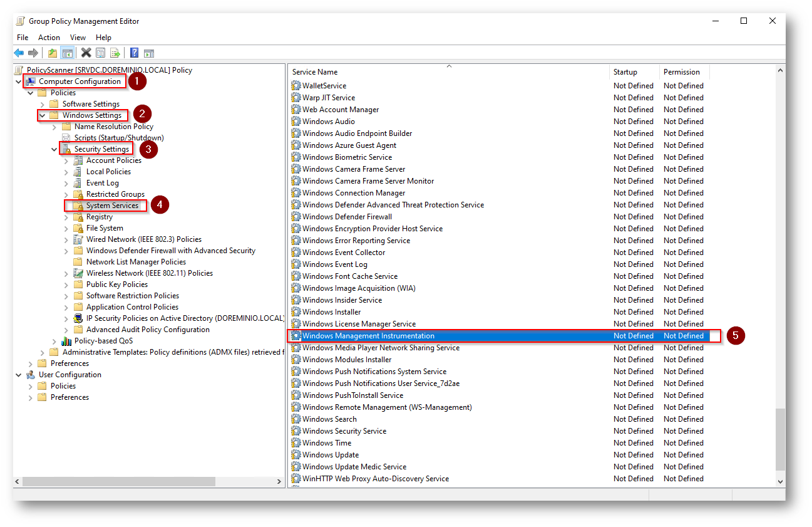
Task: Click the gear icon beside Windows Audio
Action: [x=296, y=122]
